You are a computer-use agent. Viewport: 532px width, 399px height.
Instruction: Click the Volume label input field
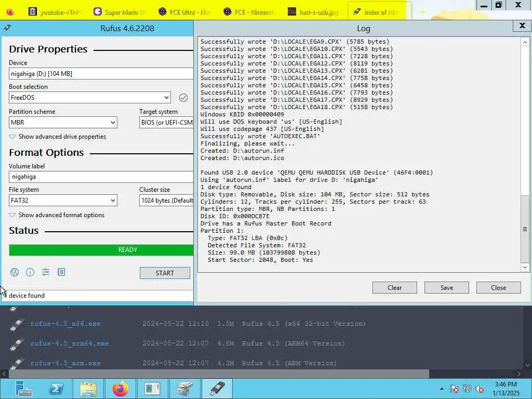coord(101,177)
